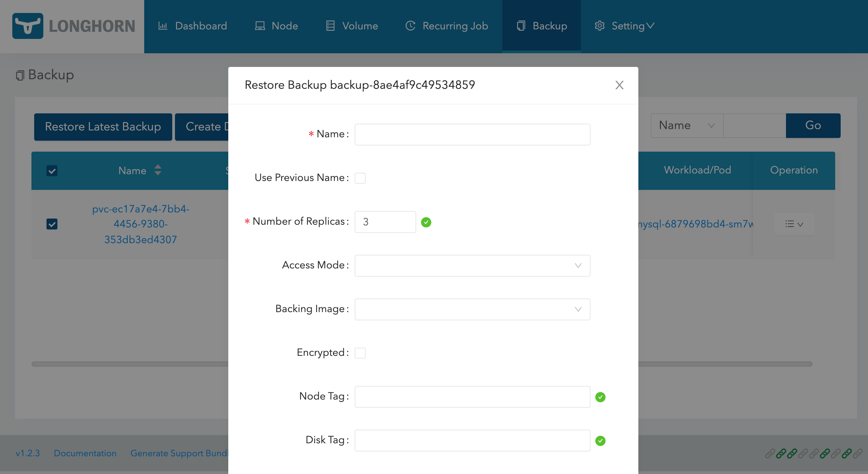868x474 pixels.
Task: Click the Restore Latest Backup button
Action: pyautogui.click(x=103, y=127)
